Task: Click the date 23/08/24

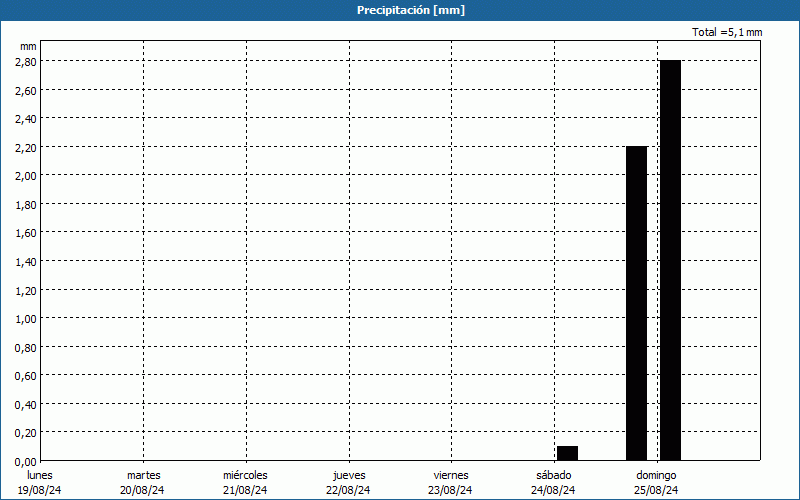Action: [450, 490]
